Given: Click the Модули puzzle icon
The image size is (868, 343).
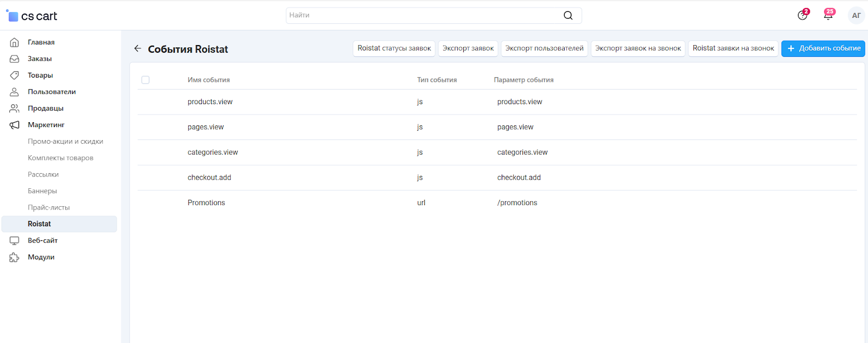Looking at the screenshot, I should tap(15, 257).
